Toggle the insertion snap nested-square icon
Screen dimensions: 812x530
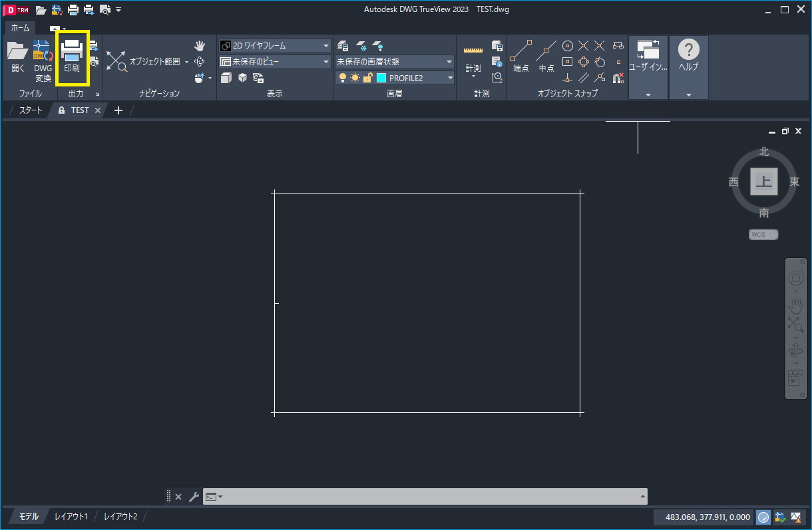click(568, 62)
